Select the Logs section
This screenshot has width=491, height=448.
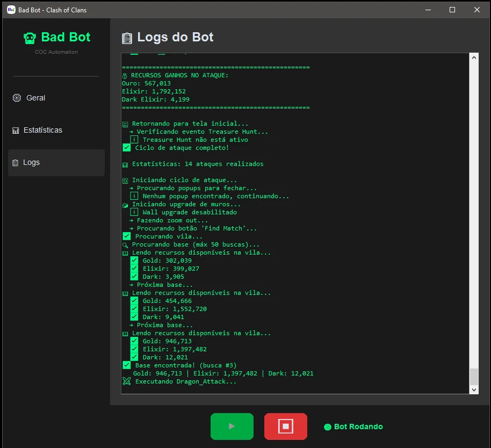click(32, 162)
